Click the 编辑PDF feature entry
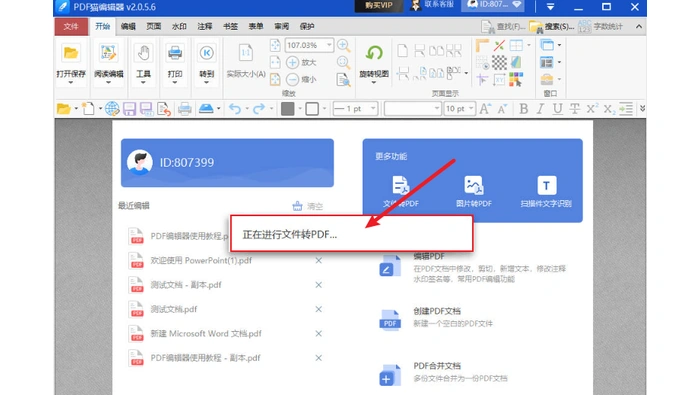Image resolution: width=700 pixels, height=395 pixels. (473, 267)
